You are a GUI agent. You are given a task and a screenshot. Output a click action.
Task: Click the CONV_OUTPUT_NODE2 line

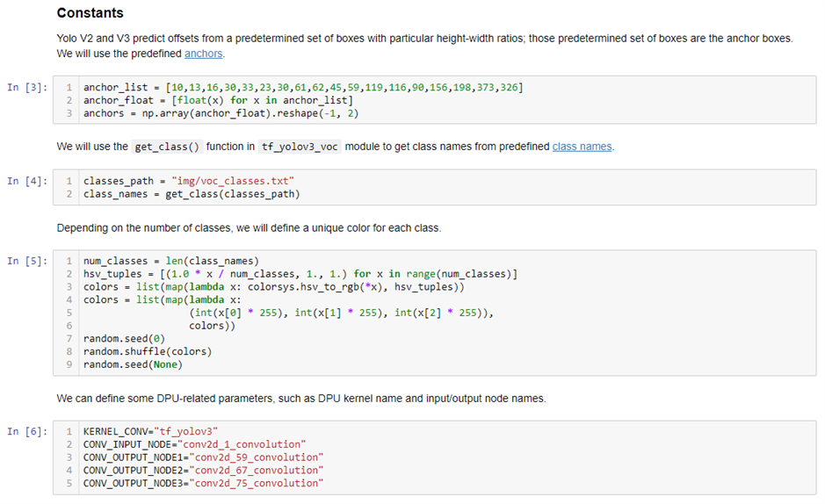click(x=203, y=471)
